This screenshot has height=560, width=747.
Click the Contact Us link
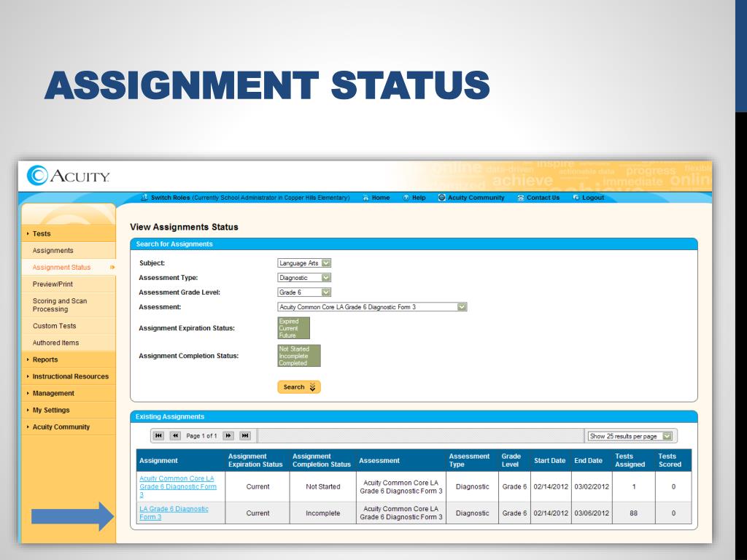pos(543,198)
